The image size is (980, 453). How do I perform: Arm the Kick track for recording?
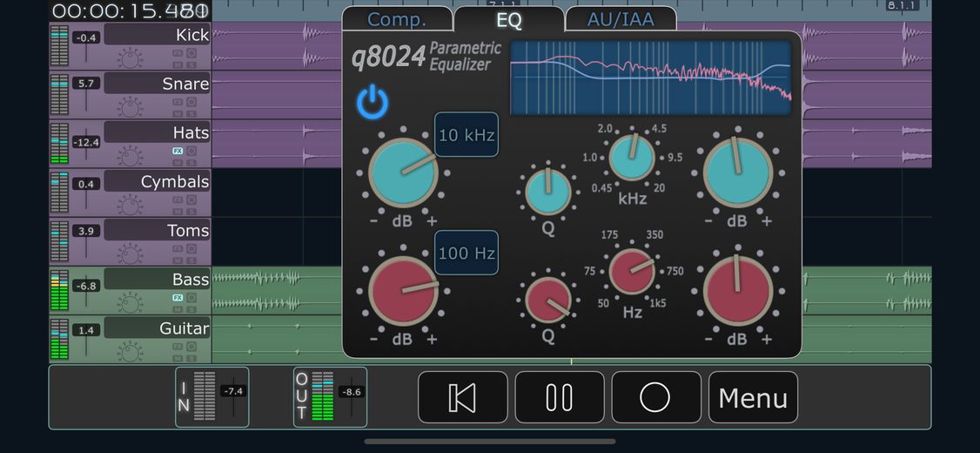(x=191, y=53)
